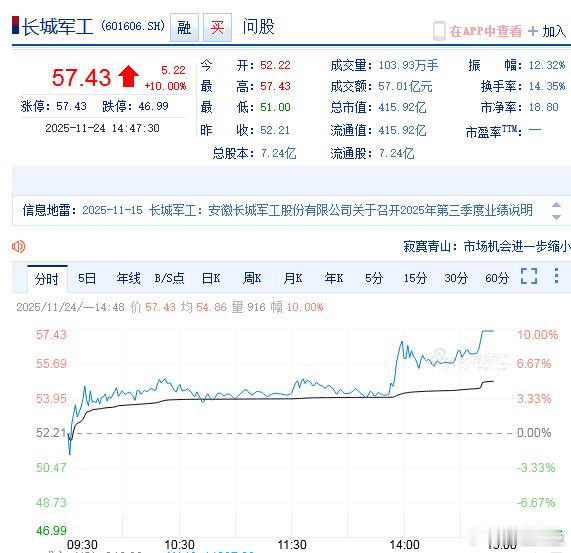Show next 信息地雷 news item (down arrow)

coord(556,217)
